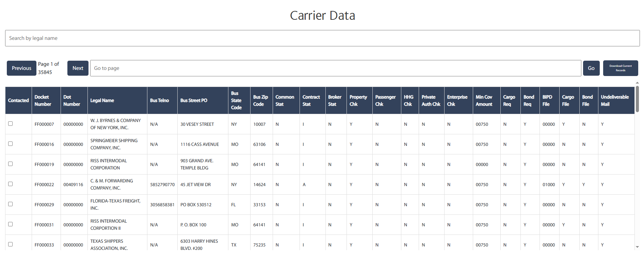Screen dimensions: 644x256
Task: Click the Legal Name column header
Action: coord(102,101)
